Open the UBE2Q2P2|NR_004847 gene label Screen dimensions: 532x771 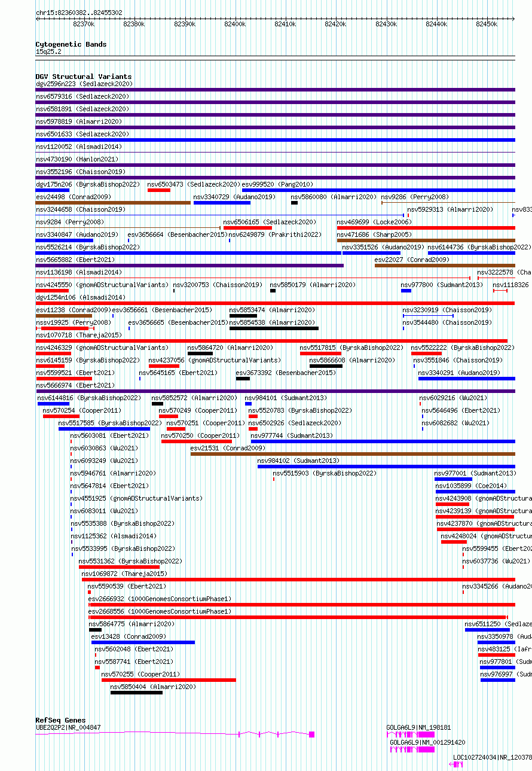[x=68, y=727]
